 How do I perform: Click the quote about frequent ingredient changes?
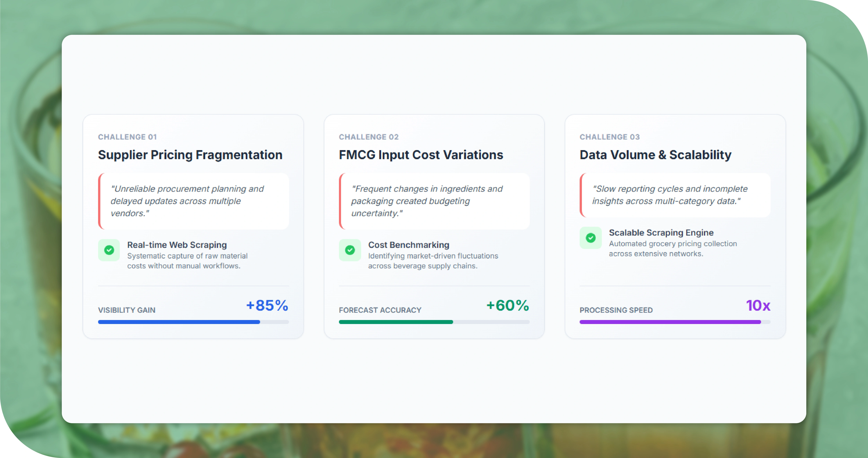pyautogui.click(x=434, y=201)
